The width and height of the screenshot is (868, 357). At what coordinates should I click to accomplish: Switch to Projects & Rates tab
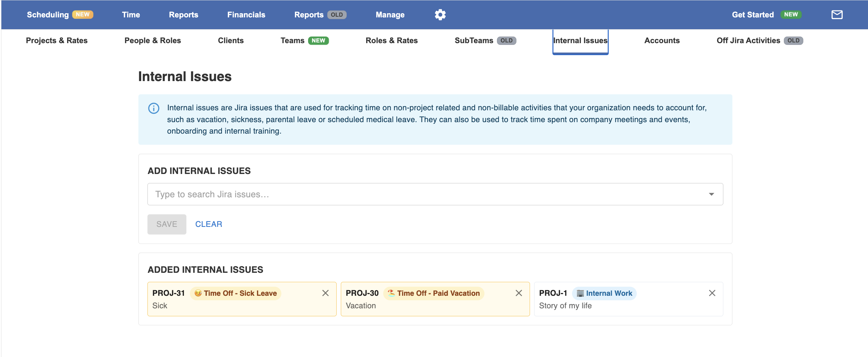point(57,40)
